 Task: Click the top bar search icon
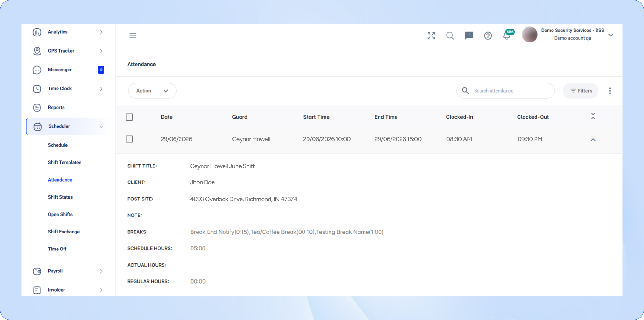450,36
